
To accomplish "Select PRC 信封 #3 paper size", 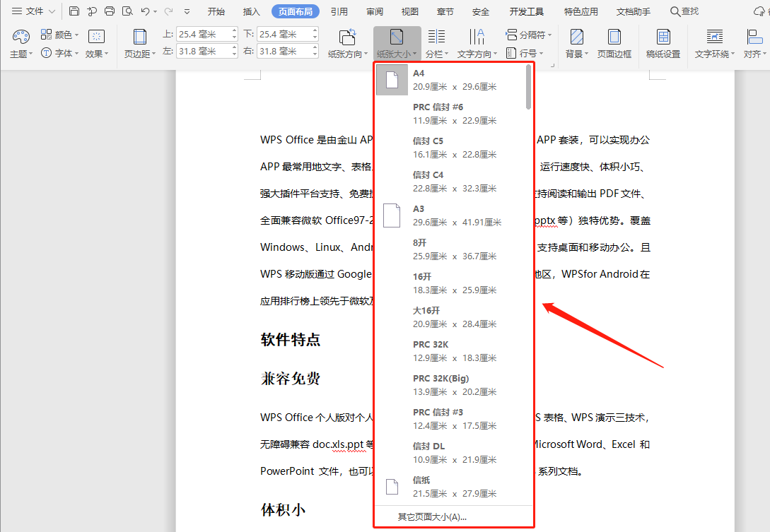I will click(x=450, y=418).
